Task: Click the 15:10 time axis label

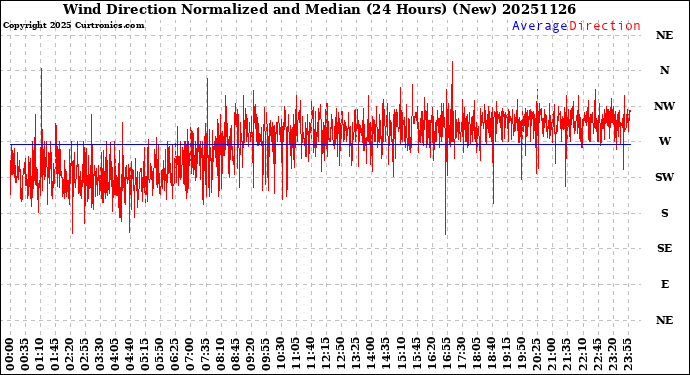Action: 400,354
